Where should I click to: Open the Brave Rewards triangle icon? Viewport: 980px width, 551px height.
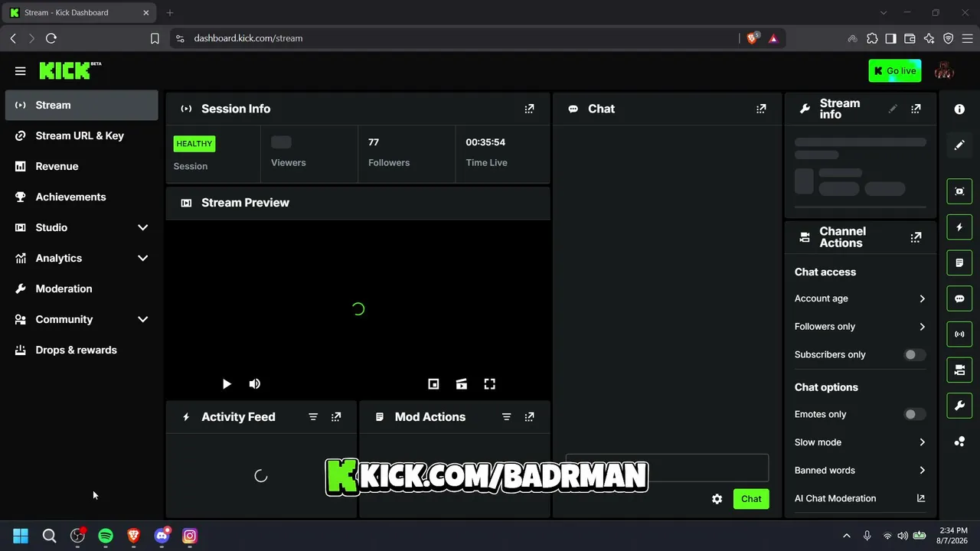(773, 38)
